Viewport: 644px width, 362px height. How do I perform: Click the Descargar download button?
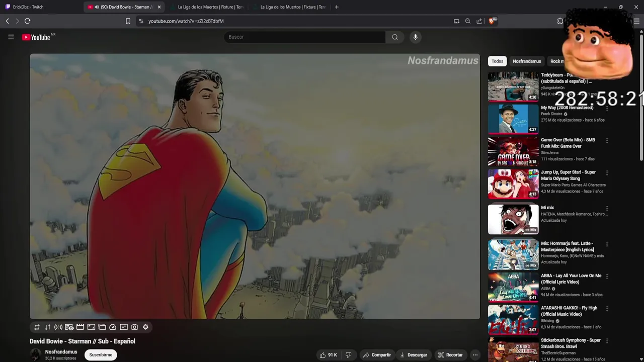click(413, 355)
